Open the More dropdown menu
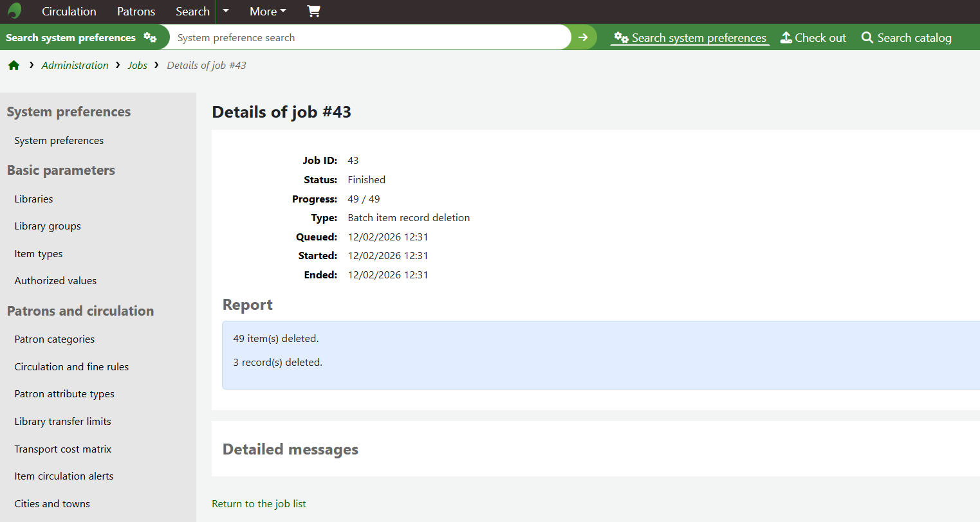The height and width of the screenshot is (522, 980). pyautogui.click(x=268, y=12)
